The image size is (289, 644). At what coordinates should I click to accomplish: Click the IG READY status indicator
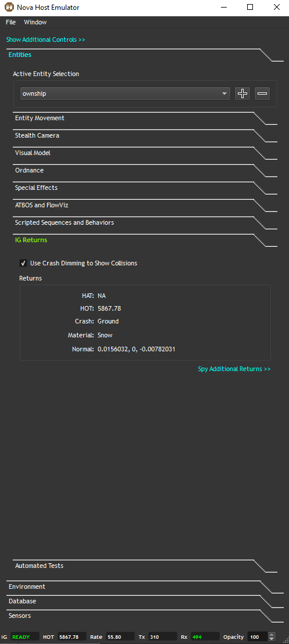click(x=25, y=637)
